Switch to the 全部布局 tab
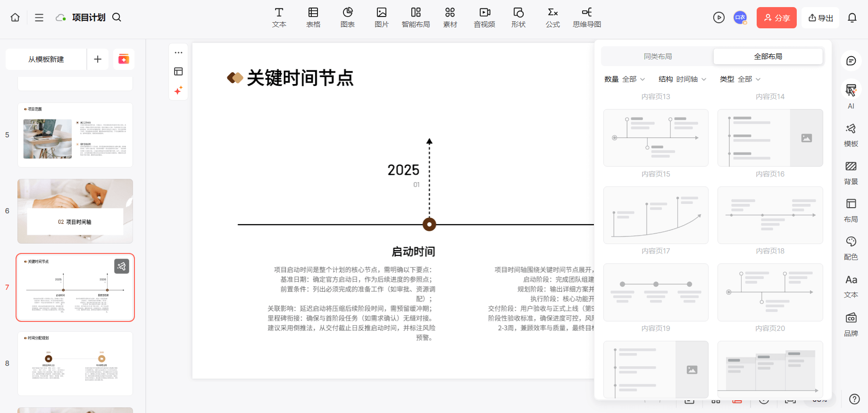This screenshot has width=868, height=413. tap(768, 56)
